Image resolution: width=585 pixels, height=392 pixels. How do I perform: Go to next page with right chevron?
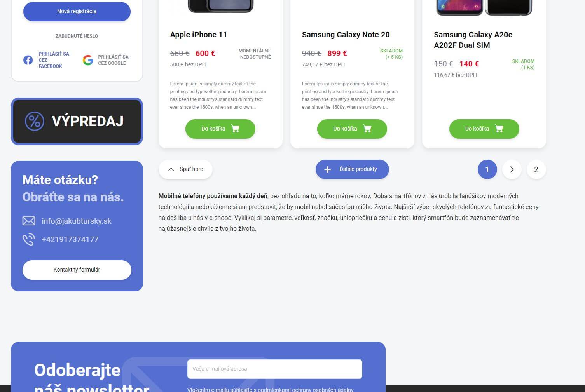pos(512,169)
